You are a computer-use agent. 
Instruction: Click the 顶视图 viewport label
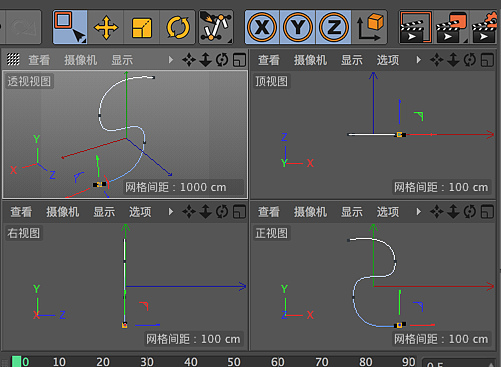tap(271, 81)
